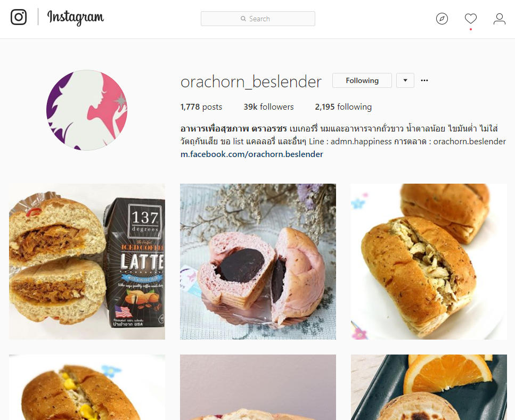Screen dimensions: 515x420
Task: Open the three-dots options menu
Action: coord(424,80)
